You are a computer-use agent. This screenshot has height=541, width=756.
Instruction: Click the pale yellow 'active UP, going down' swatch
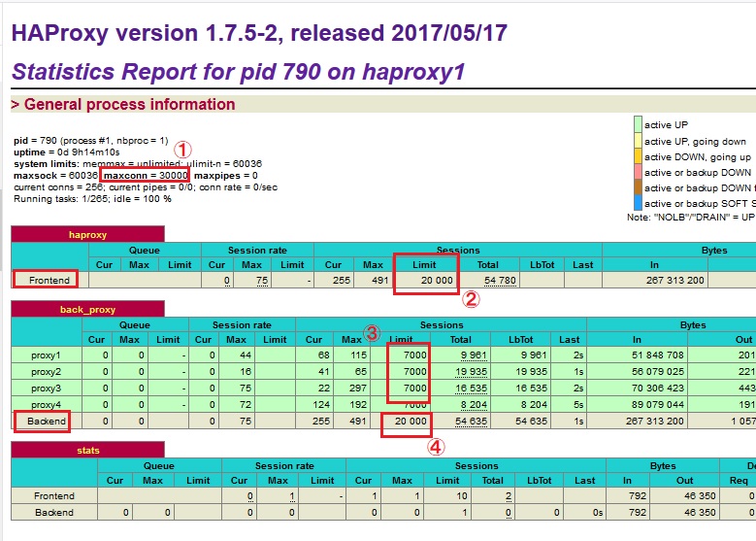point(638,141)
